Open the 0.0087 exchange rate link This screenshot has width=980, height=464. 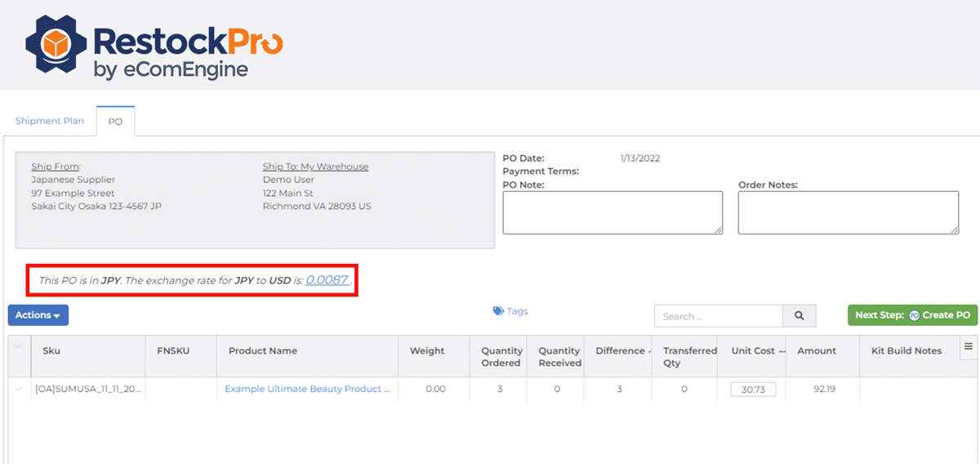(x=327, y=280)
